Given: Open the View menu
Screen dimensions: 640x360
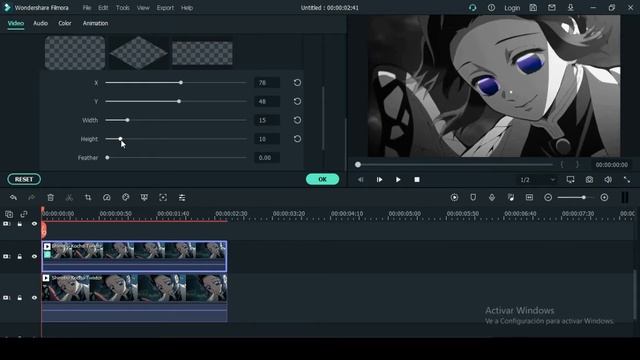Looking at the screenshot, I should [x=143, y=8].
